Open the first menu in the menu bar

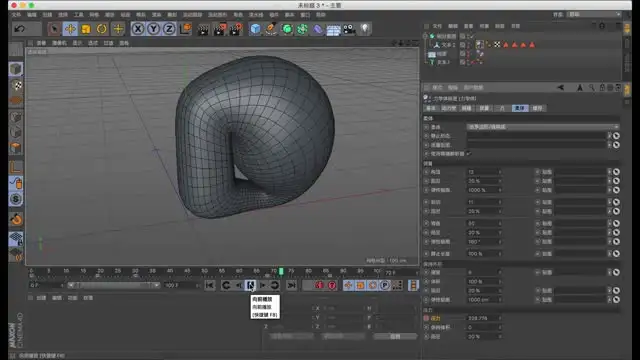[x=16, y=15]
